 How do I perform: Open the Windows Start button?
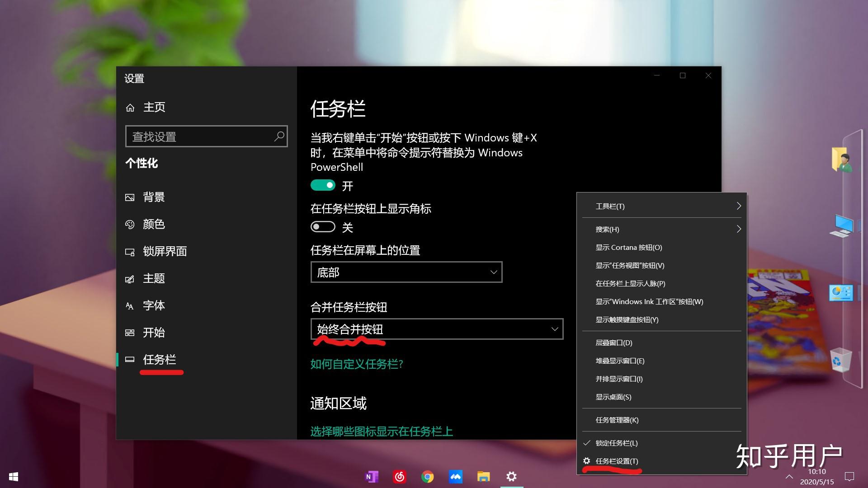(x=13, y=477)
